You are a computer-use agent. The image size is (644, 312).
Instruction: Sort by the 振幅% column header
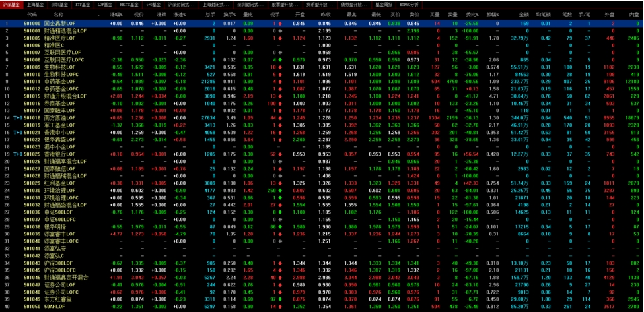[492, 15]
